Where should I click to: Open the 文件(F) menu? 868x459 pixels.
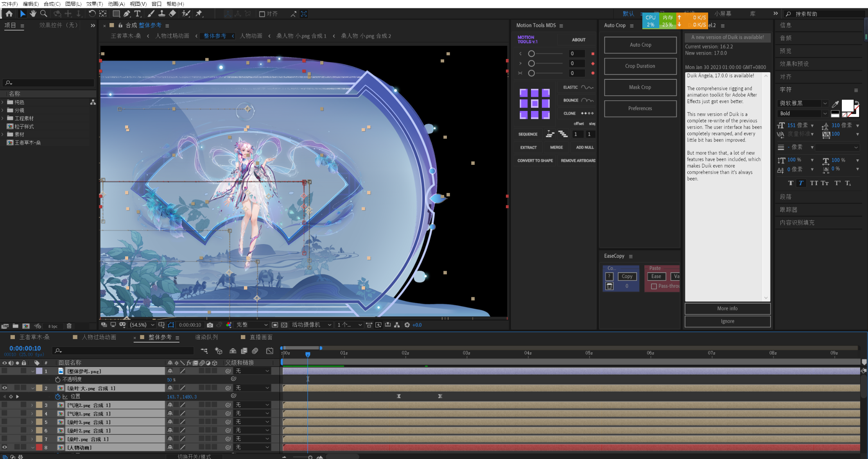(9, 4)
